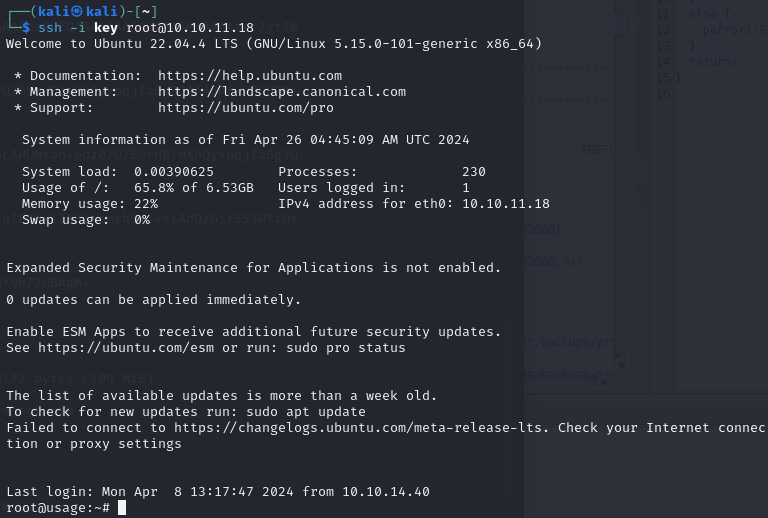The width and height of the screenshot is (768, 518).
Task: Select the Processes count 230
Action: [474, 172]
